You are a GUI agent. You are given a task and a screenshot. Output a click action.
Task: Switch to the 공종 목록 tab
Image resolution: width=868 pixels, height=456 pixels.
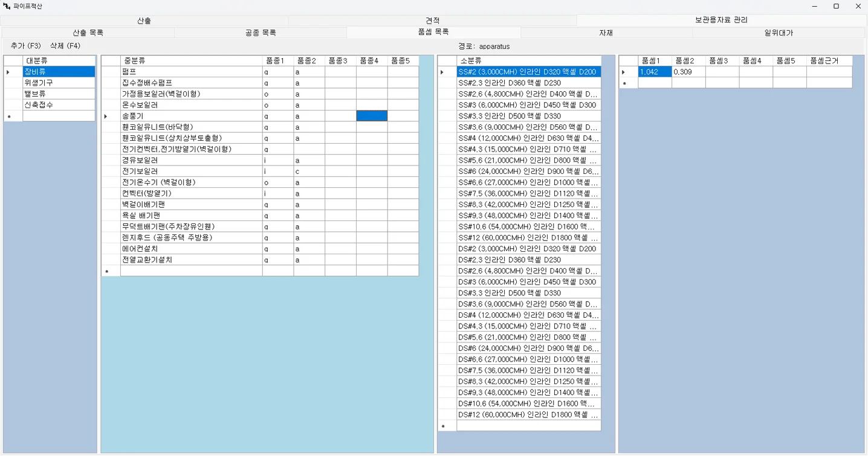tap(261, 33)
